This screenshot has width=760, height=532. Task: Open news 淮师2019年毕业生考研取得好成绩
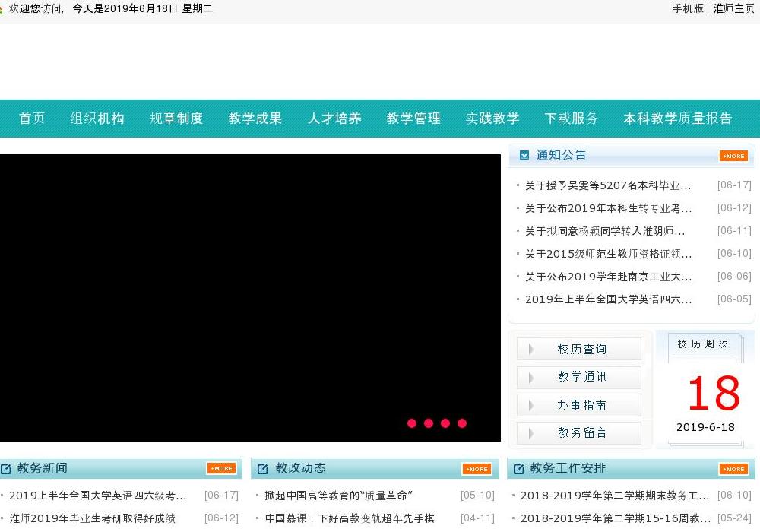pyautogui.click(x=92, y=518)
